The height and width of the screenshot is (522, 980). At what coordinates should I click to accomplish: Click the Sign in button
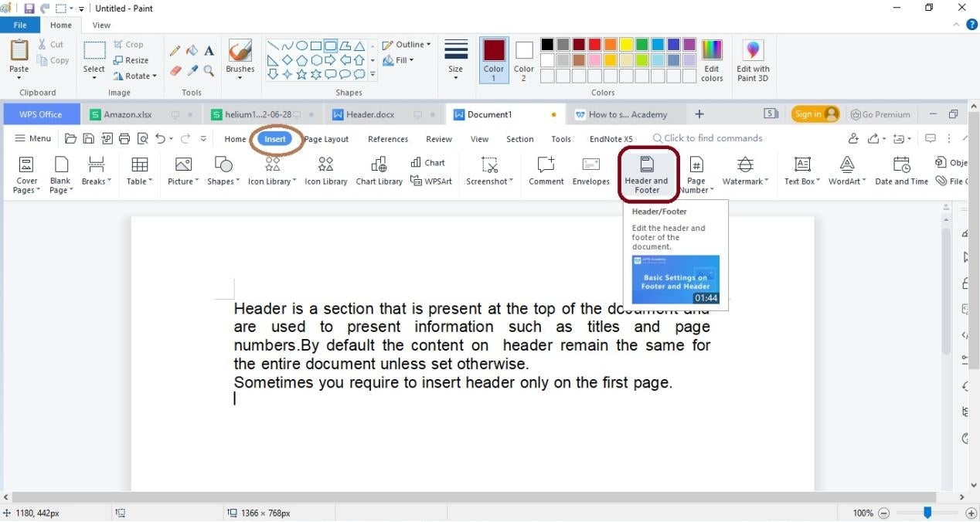pyautogui.click(x=815, y=114)
